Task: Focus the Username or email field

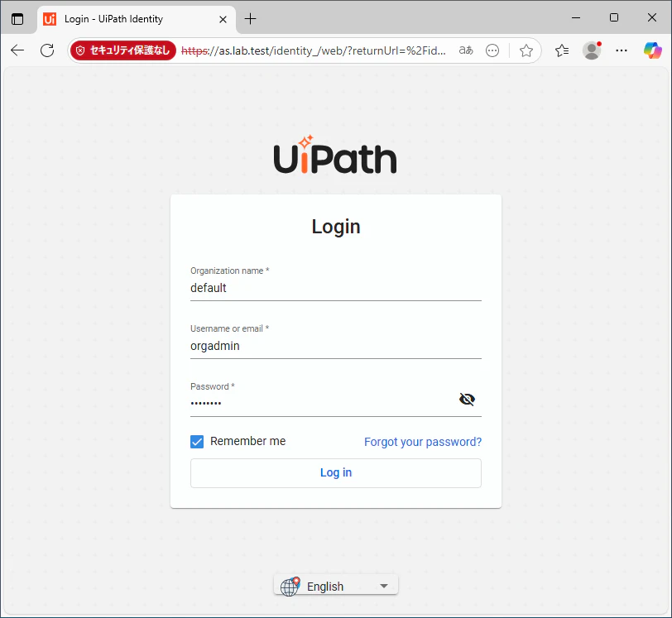Action: pyautogui.click(x=336, y=346)
